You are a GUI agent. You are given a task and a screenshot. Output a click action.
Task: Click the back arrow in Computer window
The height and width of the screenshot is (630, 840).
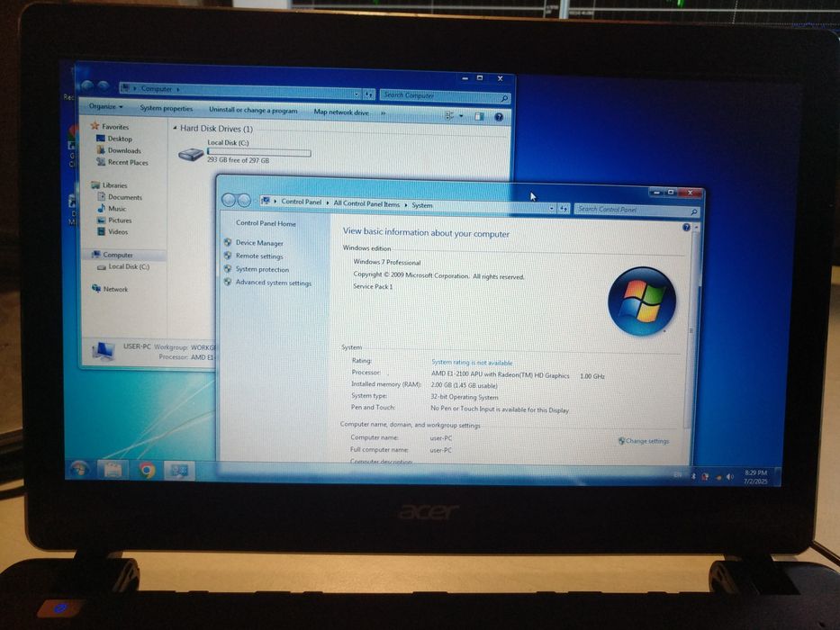tap(87, 85)
